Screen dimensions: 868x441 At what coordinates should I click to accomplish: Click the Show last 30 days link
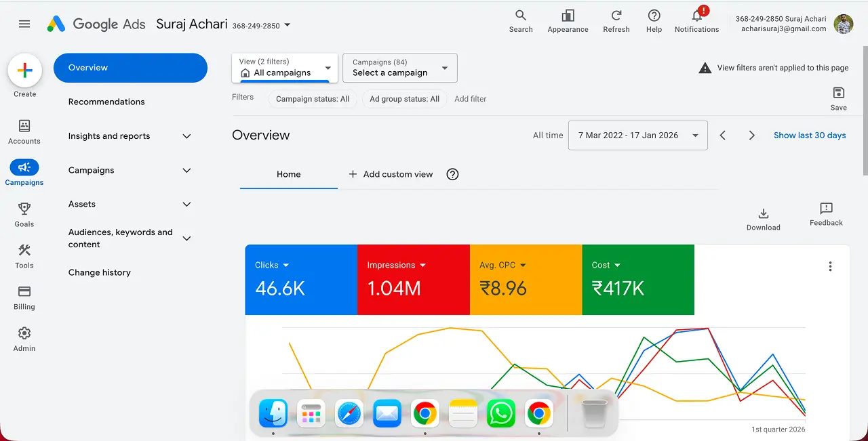point(810,135)
